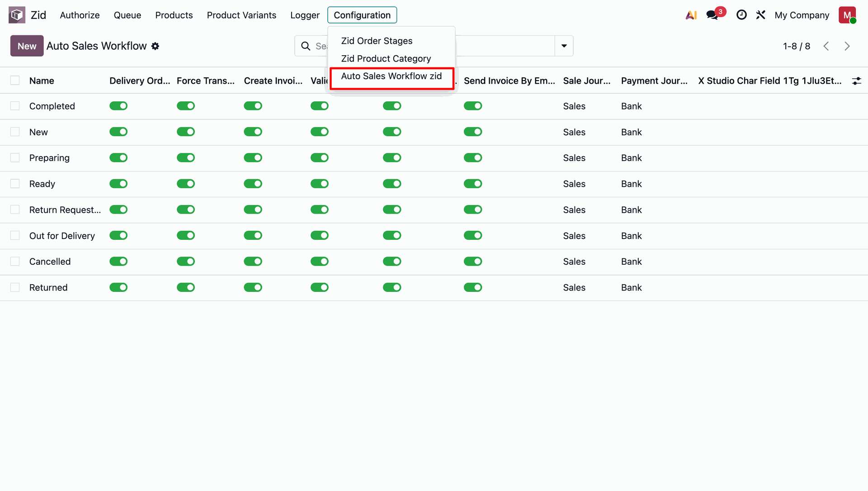Select the New row checkbox
The width and height of the screenshot is (868, 491).
click(15, 132)
